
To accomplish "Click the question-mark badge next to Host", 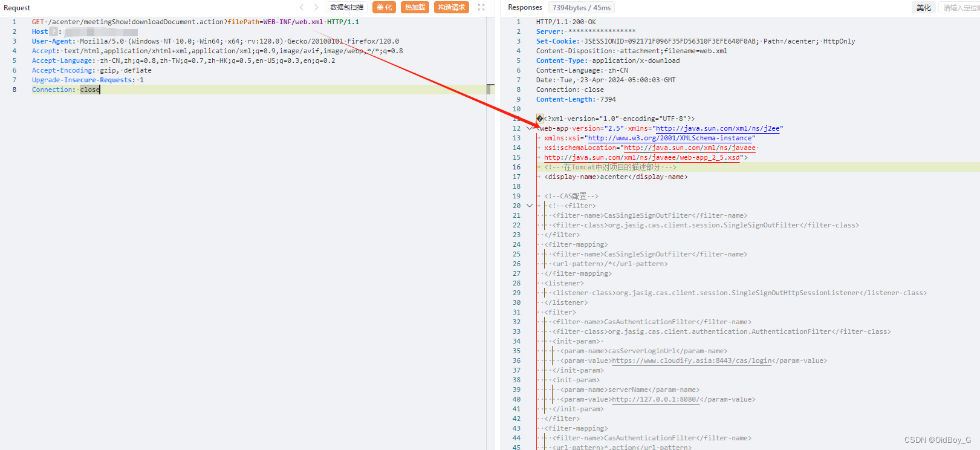I will tap(53, 31).
